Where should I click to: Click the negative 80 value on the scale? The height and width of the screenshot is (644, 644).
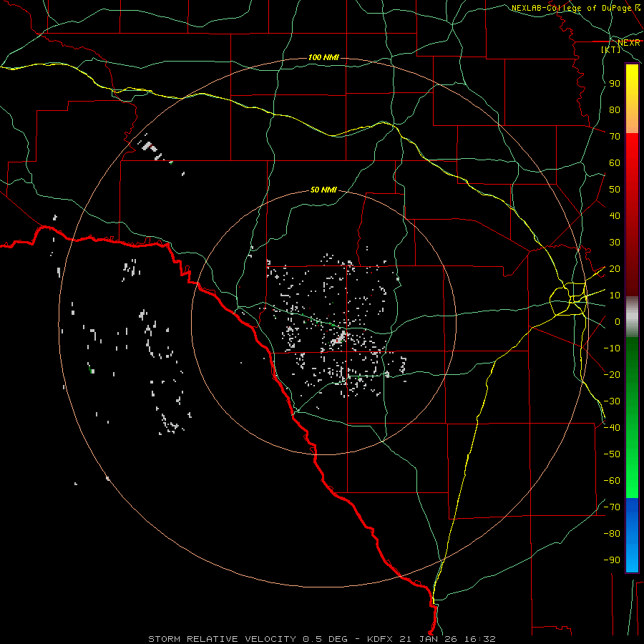click(x=612, y=534)
